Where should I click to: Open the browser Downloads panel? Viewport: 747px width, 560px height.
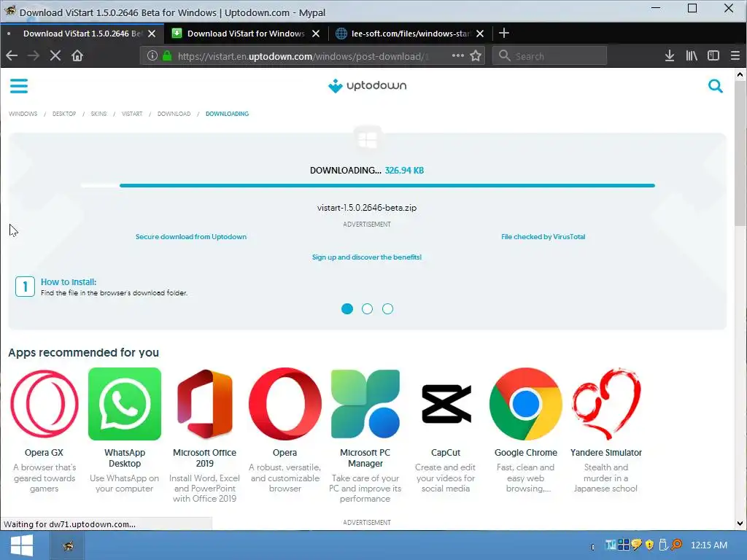pos(670,55)
